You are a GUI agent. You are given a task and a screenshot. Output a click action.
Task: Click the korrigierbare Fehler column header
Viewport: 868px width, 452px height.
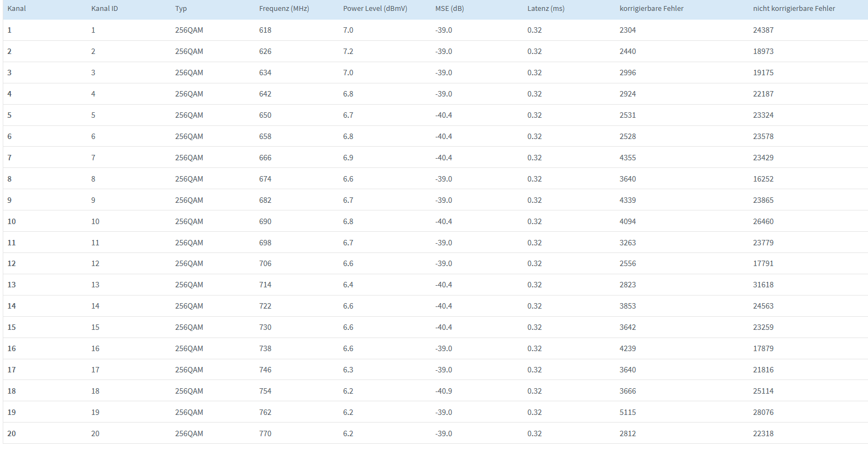pyautogui.click(x=652, y=9)
